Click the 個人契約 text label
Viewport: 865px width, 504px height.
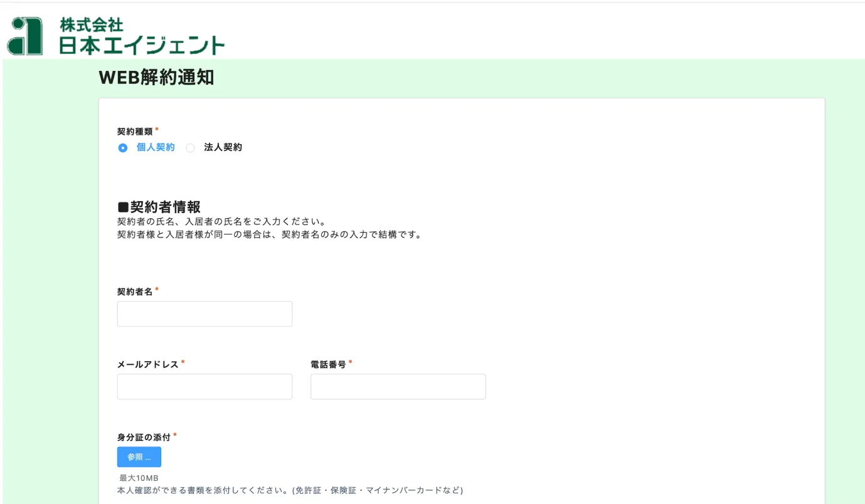156,147
